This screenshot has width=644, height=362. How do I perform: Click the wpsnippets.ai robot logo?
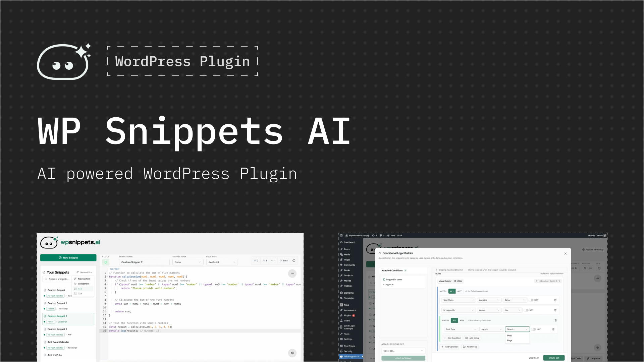tap(49, 242)
